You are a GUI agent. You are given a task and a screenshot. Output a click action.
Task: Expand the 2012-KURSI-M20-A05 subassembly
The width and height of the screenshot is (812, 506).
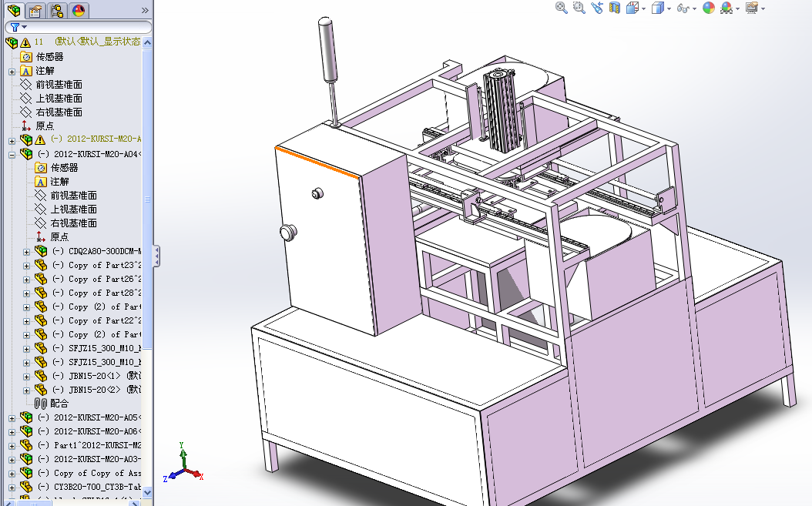tap(12, 418)
